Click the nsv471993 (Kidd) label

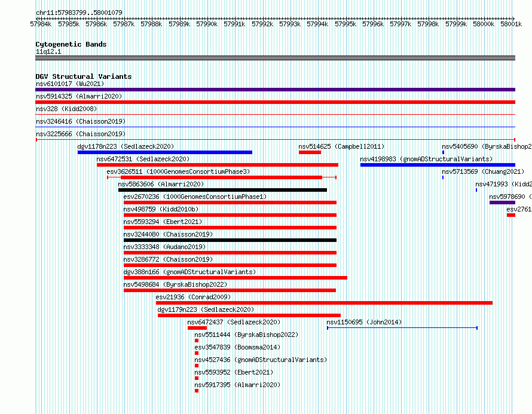point(503,184)
